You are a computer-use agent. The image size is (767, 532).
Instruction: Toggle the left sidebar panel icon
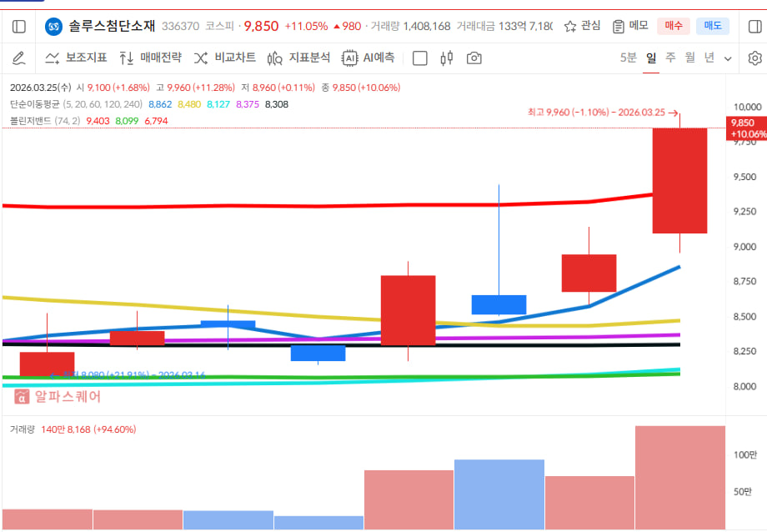pyautogui.click(x=19, y=27)
